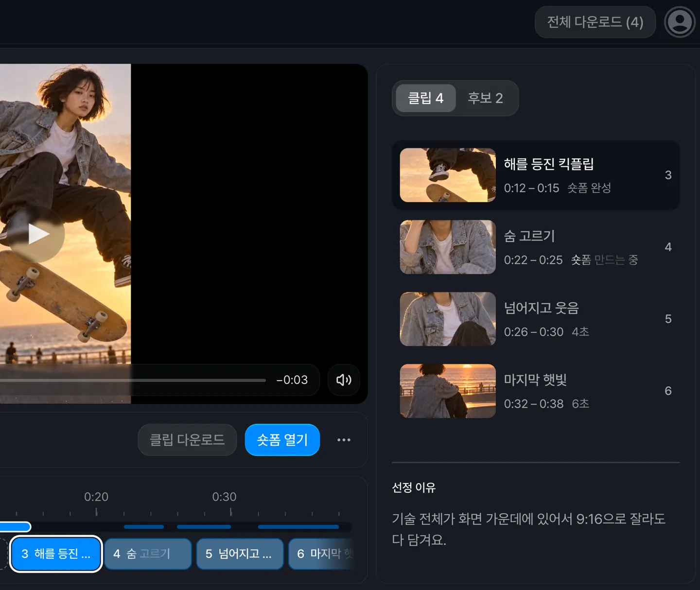Mute audio with the speaker icon
The height and width of the screenshot is (590, 700).
tap(344, 380)
